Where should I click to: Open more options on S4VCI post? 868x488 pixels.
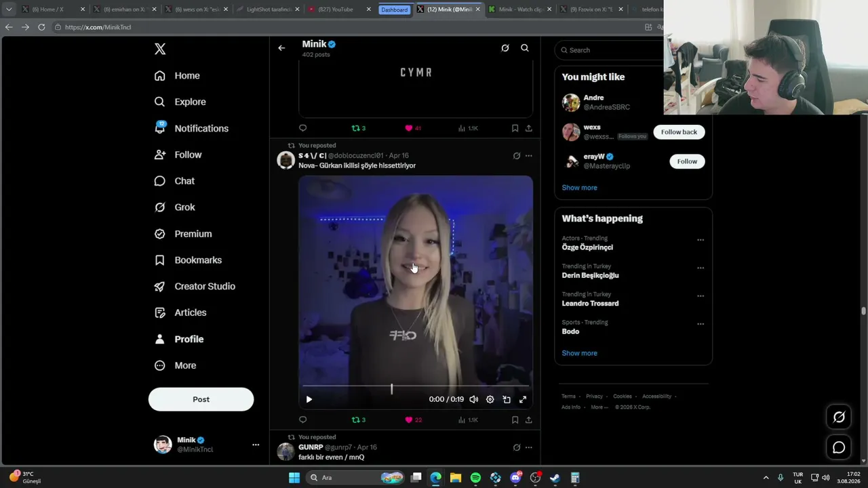pyautogui.click(x=529, y=156)
